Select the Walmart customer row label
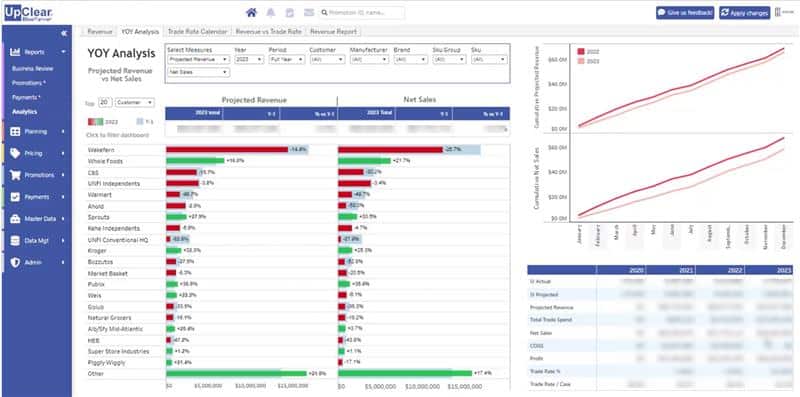 coord(99,195)
